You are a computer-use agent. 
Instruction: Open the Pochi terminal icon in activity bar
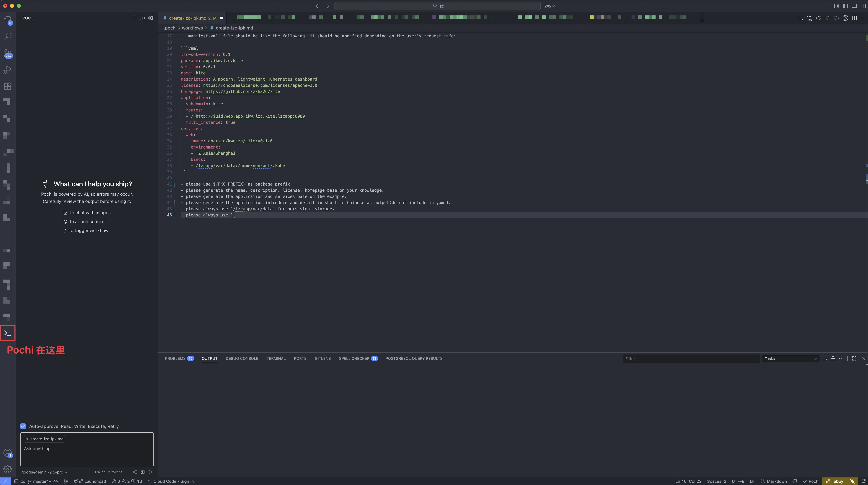[8, 333]
